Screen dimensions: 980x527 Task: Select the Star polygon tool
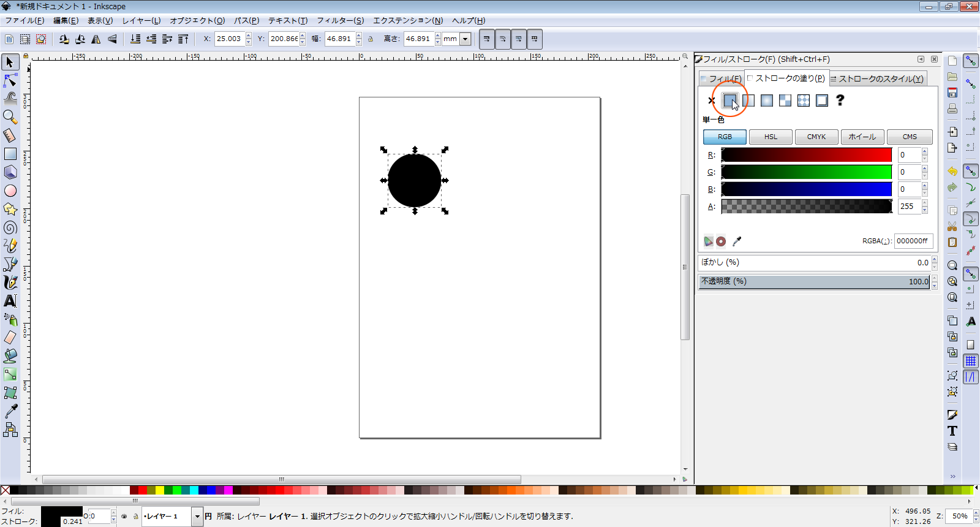click(10, 209)
